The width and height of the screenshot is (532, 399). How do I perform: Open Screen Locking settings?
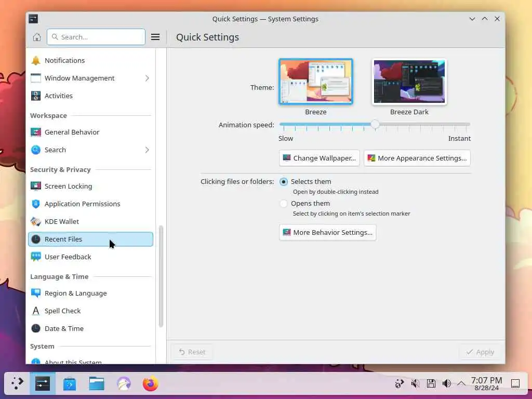90,186
